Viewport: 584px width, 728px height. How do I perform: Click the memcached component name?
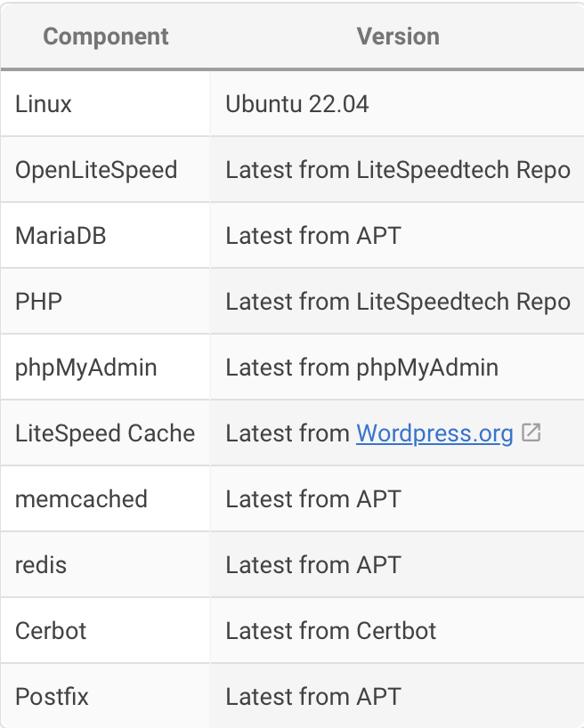coord(81,499)
